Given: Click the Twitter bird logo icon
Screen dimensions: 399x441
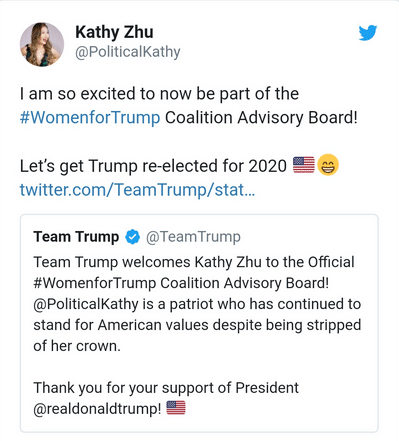Looking at the screenshot, I should tap(368, 33).
